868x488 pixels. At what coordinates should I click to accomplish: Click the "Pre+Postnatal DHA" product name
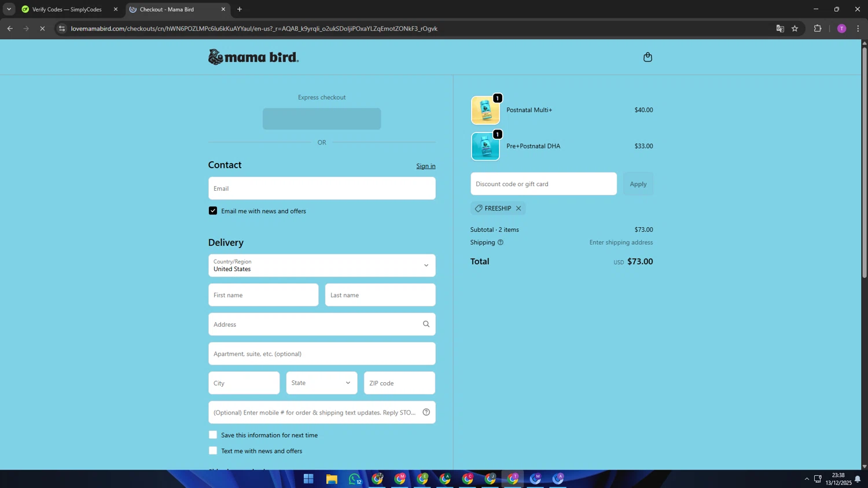533,146
